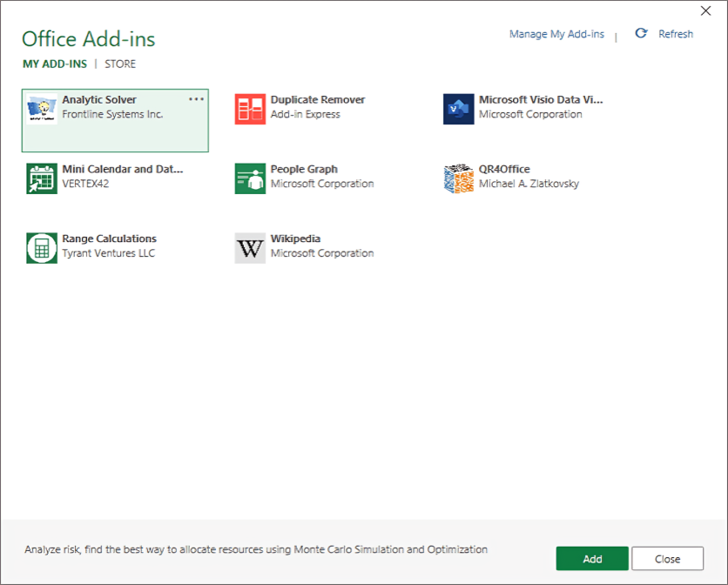
Task: Select the Range Calculations title text
Action: (109, 239)
